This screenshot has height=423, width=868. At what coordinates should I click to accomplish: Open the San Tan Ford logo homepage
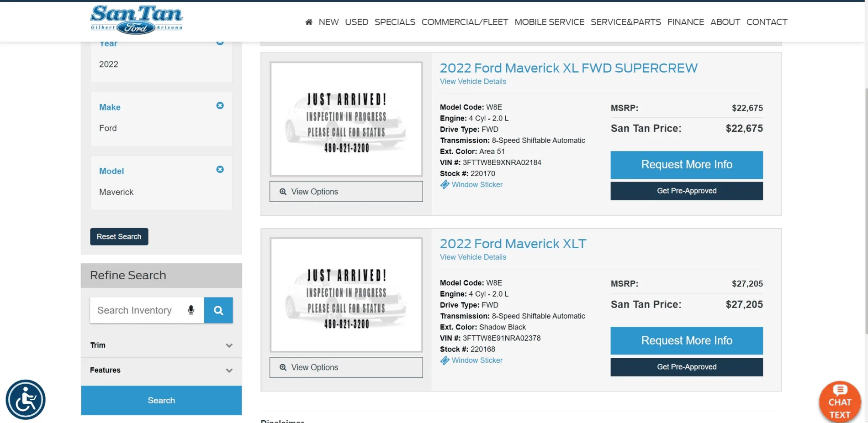point(136,20)
